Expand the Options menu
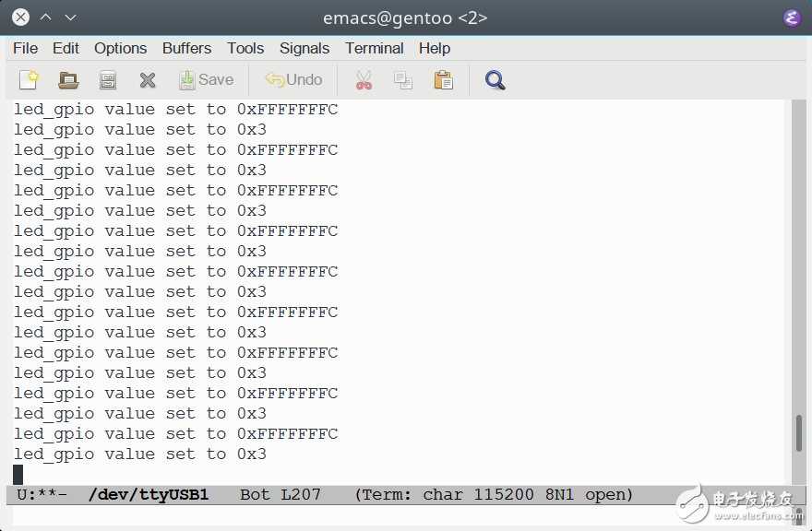Image resolution: width=812 pixels, height=531 pixels. tap(120, 48)
